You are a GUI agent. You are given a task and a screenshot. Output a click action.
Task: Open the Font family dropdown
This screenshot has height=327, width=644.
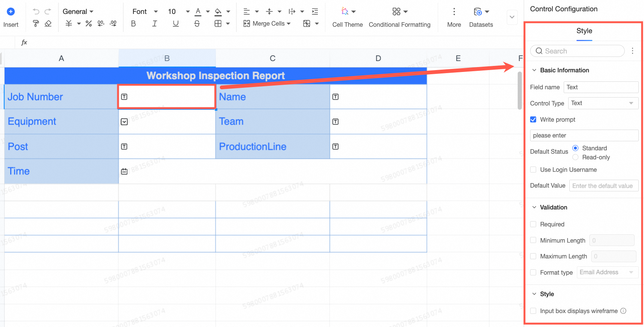pos(145,12)
